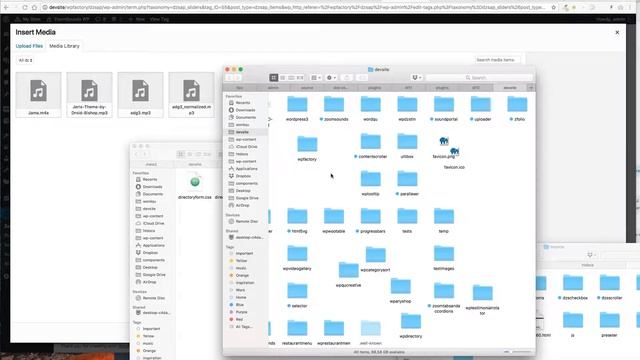Filter by Orange tag in devsite Finder sidebar

pos(242,276)
